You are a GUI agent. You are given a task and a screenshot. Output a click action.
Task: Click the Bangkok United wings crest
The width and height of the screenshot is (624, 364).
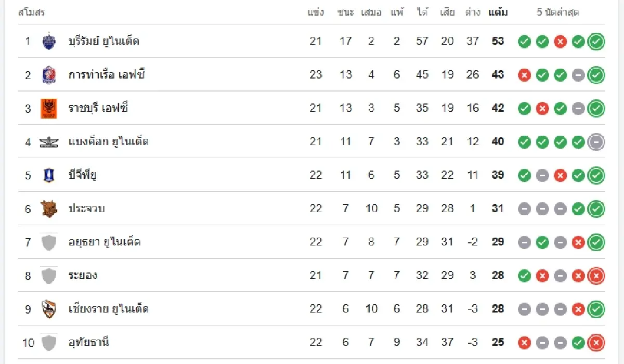48,142
